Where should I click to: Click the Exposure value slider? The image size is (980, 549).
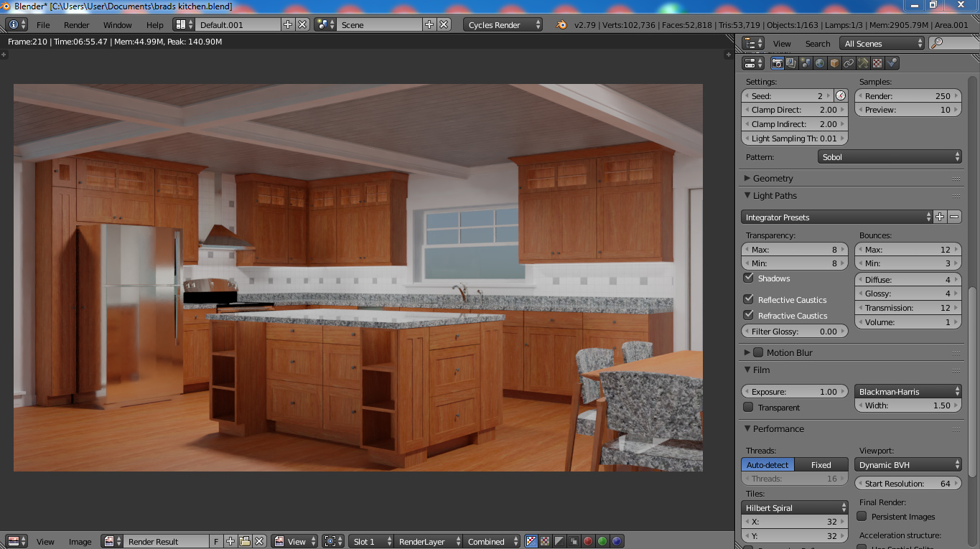tap(795, 391)
